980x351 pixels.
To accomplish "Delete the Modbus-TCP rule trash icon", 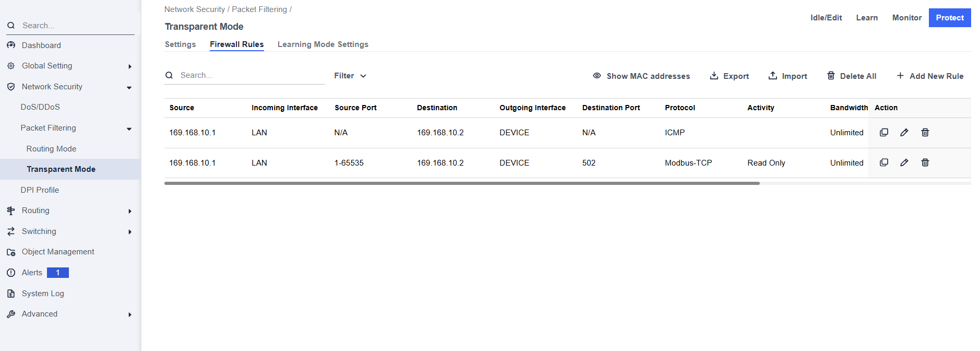I will pos(925,162).
